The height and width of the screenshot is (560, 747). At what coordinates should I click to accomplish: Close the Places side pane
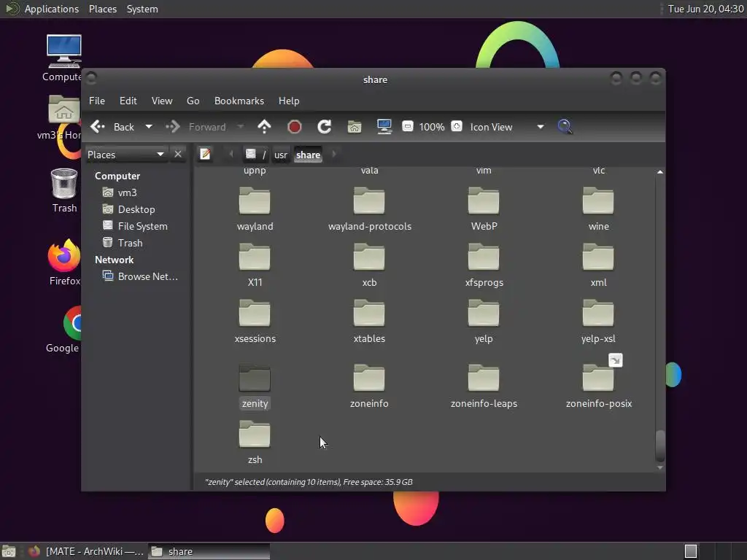click(178, 155)
